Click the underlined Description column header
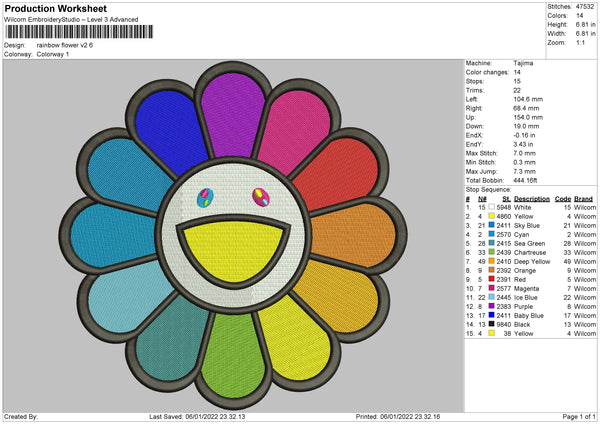This screenshot has height=424, width=600. 532,199
